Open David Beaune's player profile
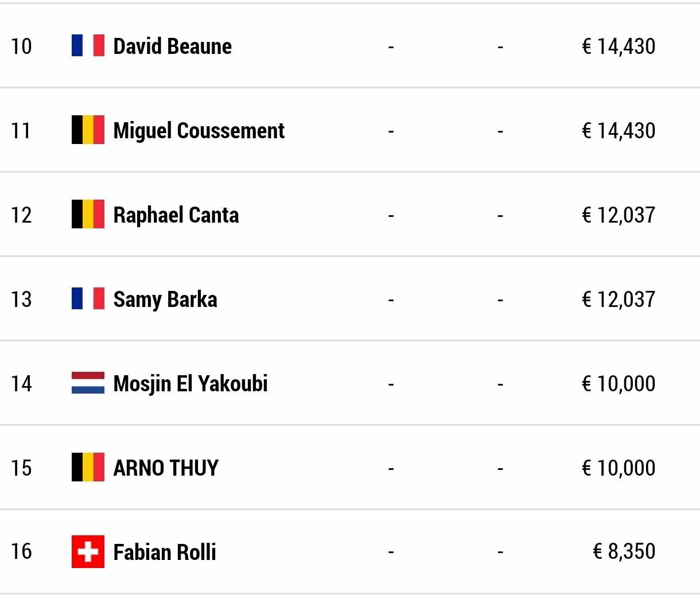The height and width of the screenshot is (599, 700). [x=172, y=46]
